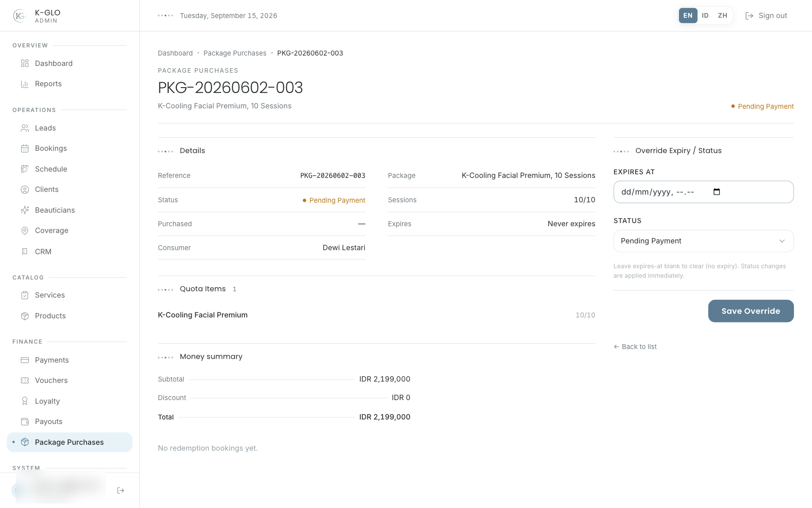The height and width of the screenshot is (508, 812).
Task: Switch language to ZH
Action: point(723,15)
